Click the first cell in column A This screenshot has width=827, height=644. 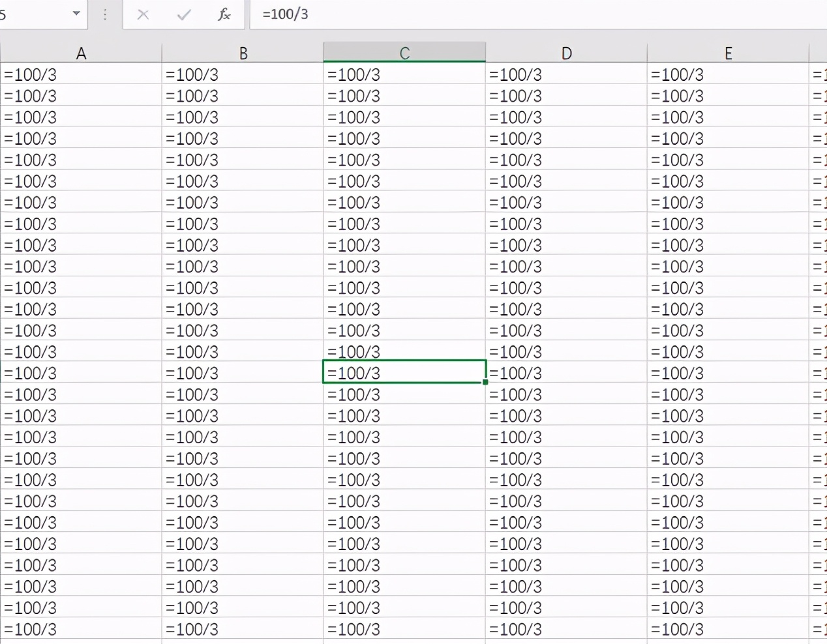click(81, 74)
